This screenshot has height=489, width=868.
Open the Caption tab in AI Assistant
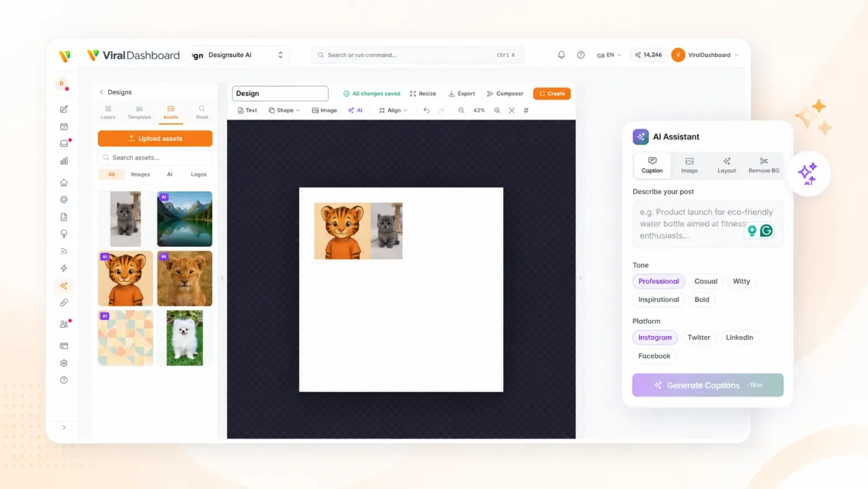tap(652, 166)
